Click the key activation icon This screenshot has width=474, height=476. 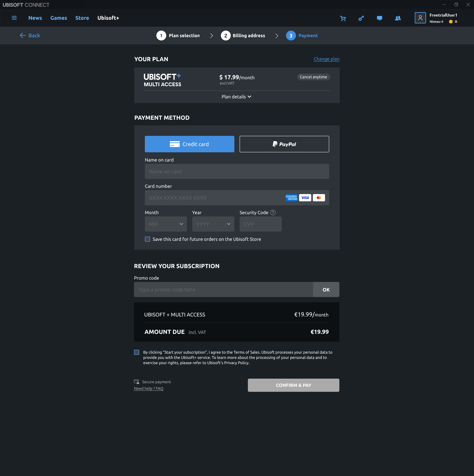pos(361,18)
